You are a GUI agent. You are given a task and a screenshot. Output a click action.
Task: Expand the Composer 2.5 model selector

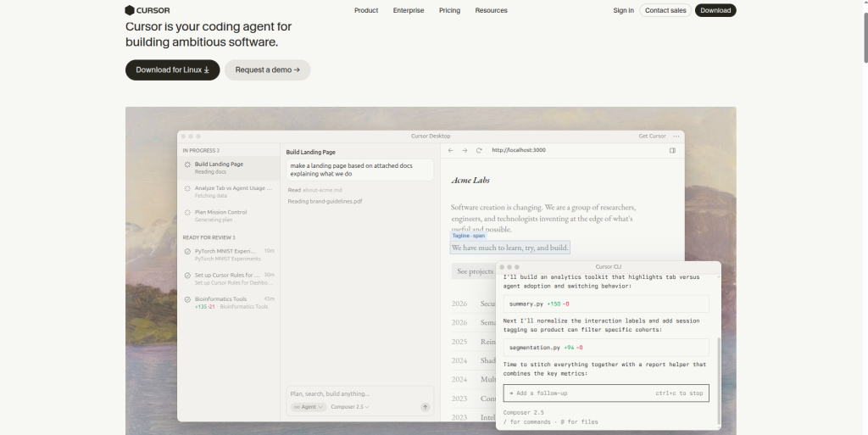click(x=350, y=407)
